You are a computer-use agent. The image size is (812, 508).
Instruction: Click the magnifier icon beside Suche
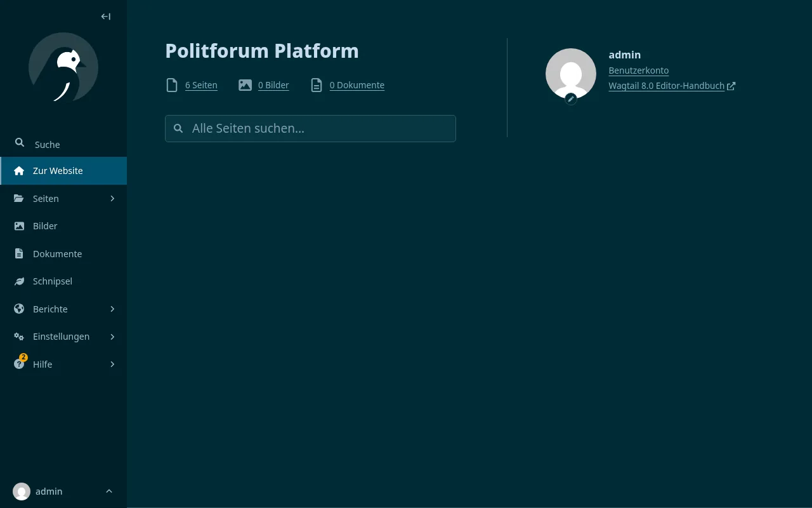(x=20, y=143)
